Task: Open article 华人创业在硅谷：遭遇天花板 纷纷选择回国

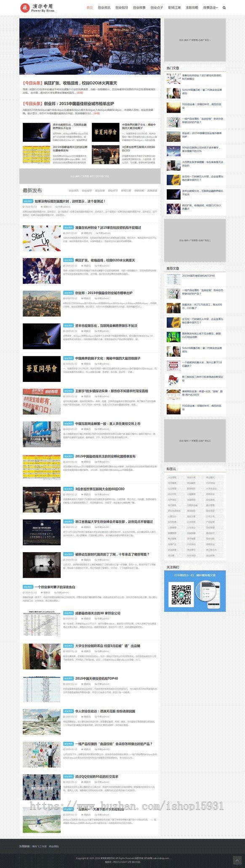Action: coord(105,712)
